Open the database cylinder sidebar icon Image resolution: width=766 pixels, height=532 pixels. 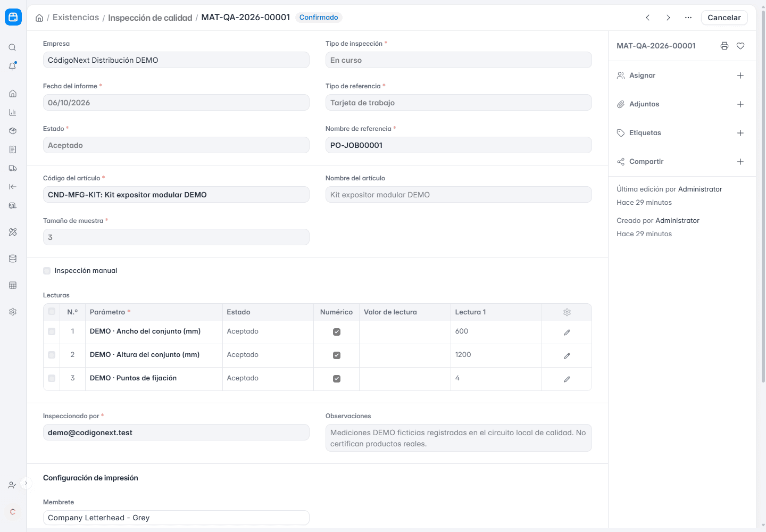pos(13,259)
